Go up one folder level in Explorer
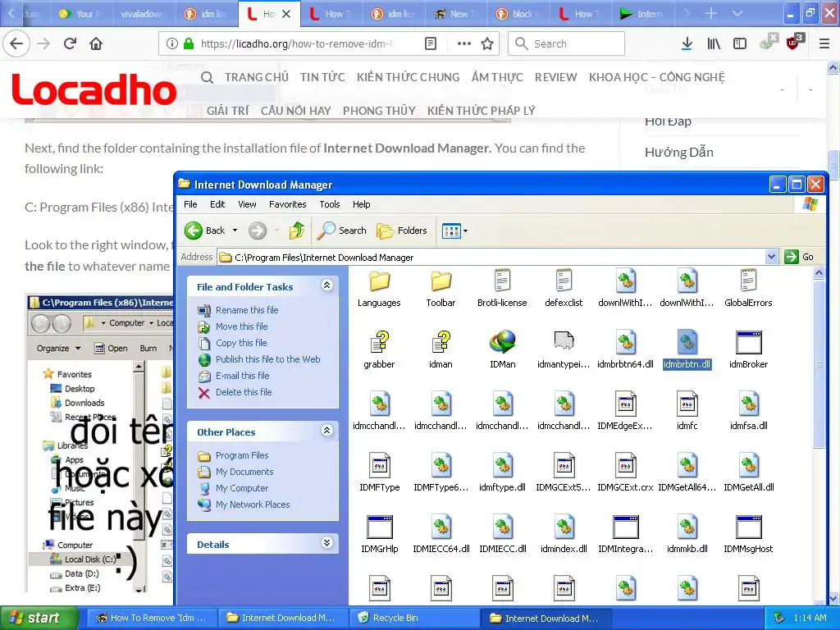 click(297, 231)
